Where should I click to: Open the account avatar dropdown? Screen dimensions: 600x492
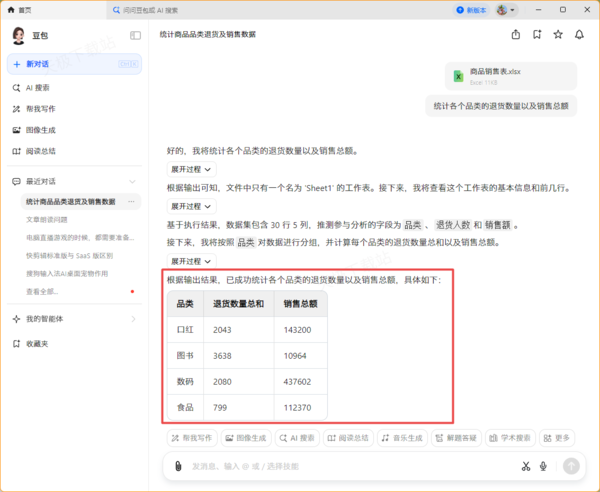pos(506,10)
